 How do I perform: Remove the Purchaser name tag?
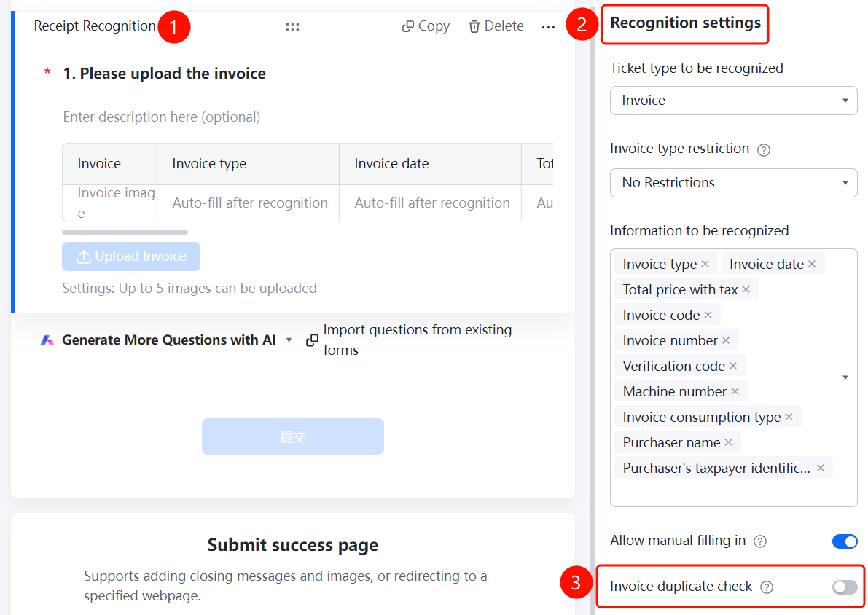click(729, 442)
